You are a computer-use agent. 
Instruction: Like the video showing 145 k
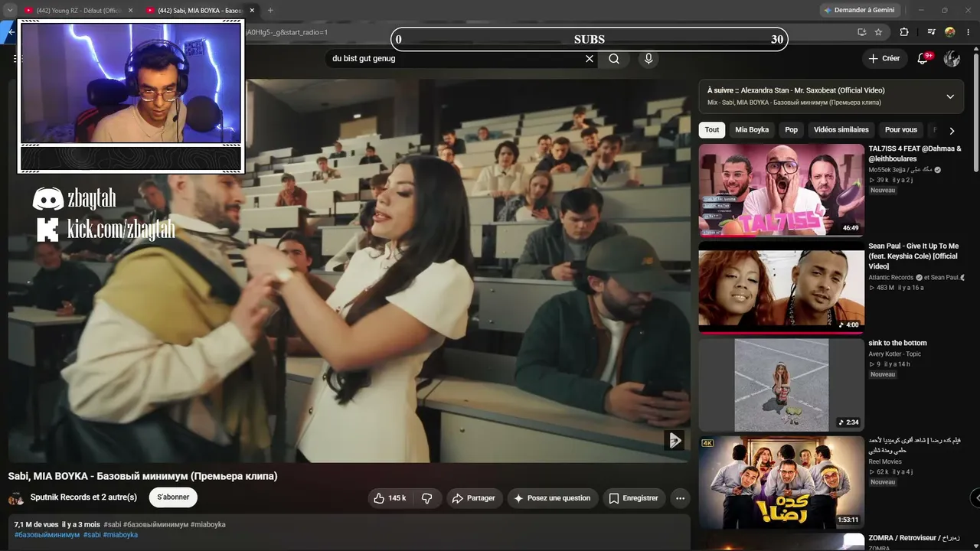(x=390, y=498)
